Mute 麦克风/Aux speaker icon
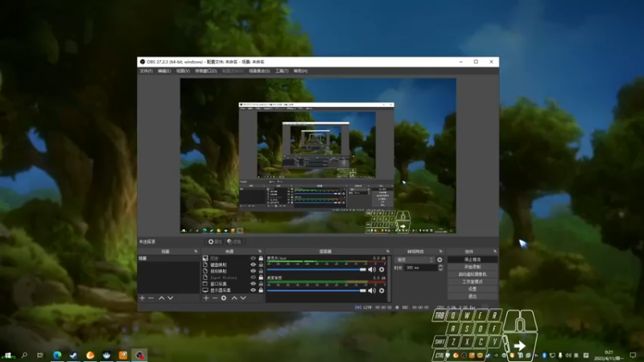The width and height of the screenshot is (644, 362). pyautogui.click(x=372, y=269)
